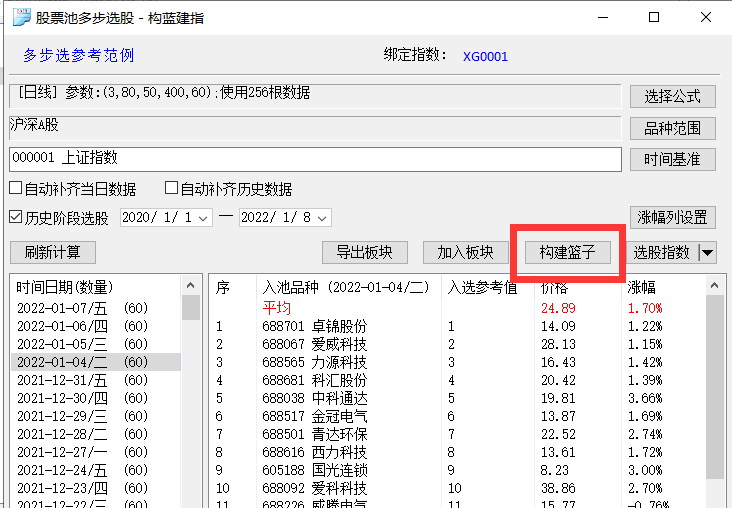Click price 38.86 cell
The height and width of the screenshot is (508, 732).
point(558,488)
